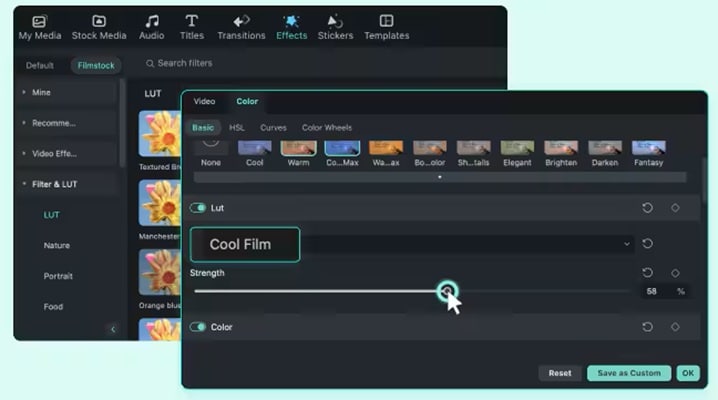Viewport: 718px width, 400px height.
Task: Select the Textured Br... LUT thumbnail
Action: pyautogui.click(x=160, y=134)
